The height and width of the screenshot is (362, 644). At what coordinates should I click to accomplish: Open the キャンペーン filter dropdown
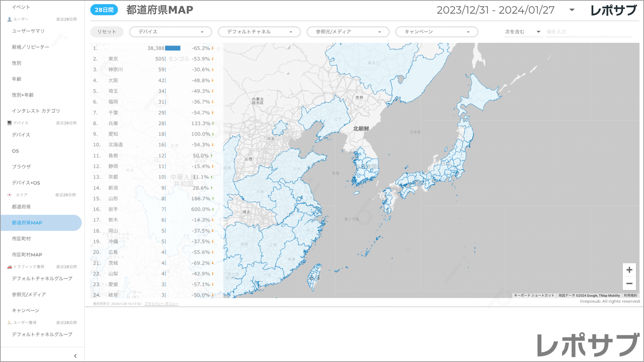click(436, 32)
